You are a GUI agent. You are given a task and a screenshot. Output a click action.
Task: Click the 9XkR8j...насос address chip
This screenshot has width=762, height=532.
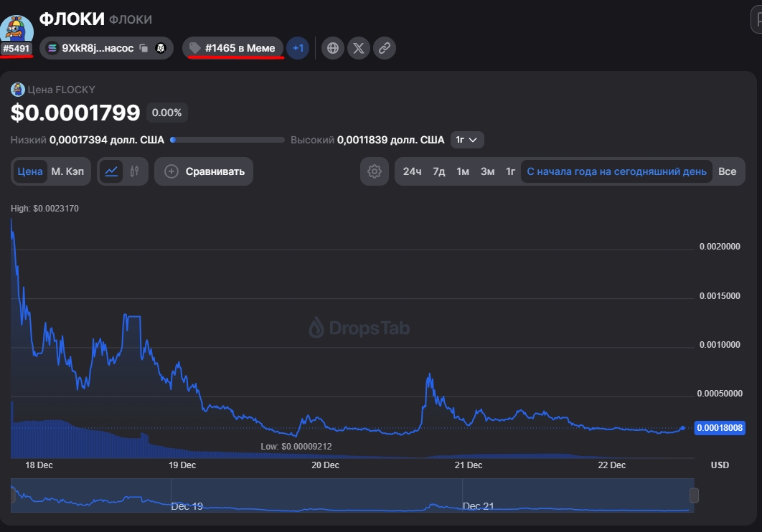[x=106, y=48]
